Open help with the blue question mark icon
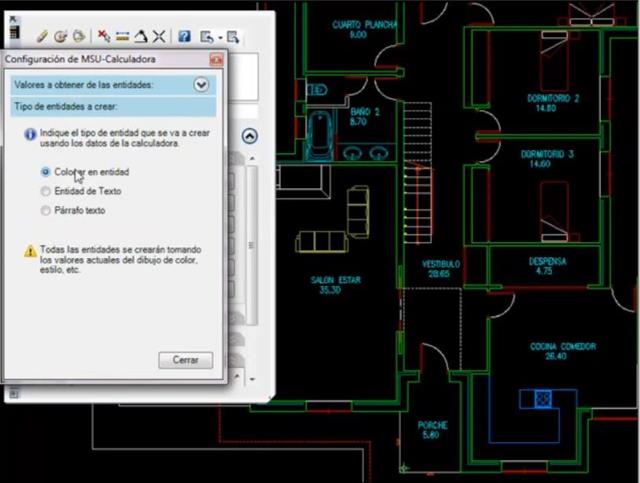Viewport: 640px width, 483px height. [x=184, y=36]
